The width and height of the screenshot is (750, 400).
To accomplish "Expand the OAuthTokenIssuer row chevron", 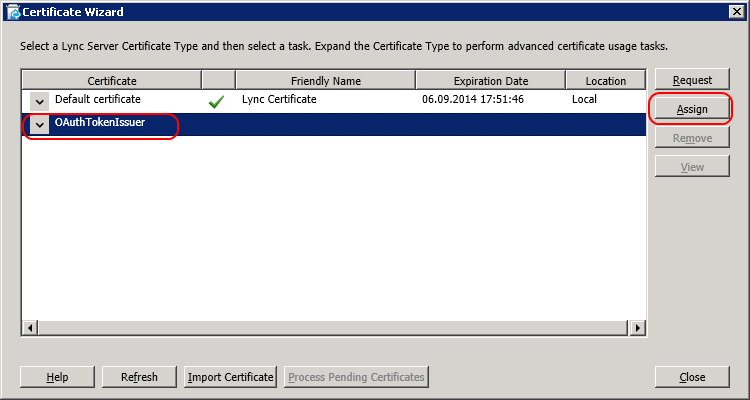I will click(x=40, y=125).
